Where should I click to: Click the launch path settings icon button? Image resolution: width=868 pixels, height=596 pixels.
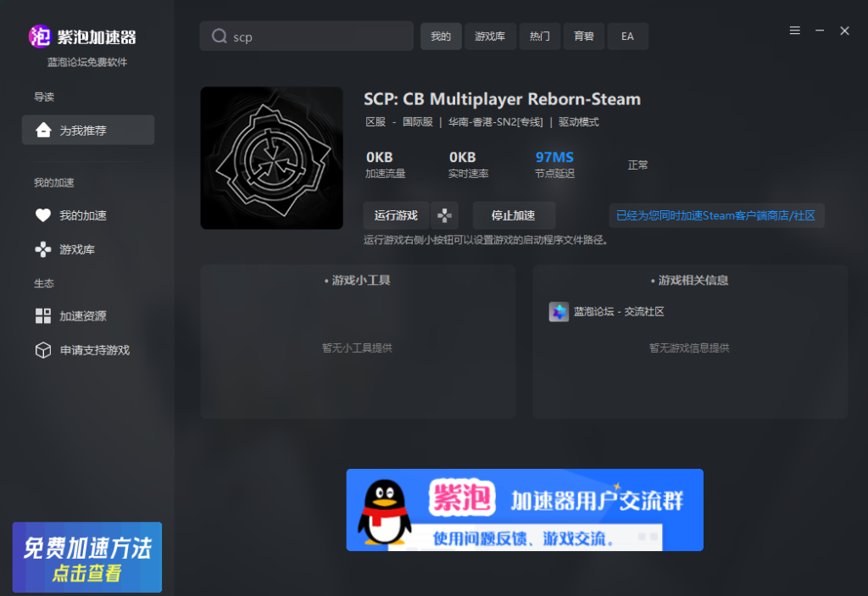(x=444, y=215)
